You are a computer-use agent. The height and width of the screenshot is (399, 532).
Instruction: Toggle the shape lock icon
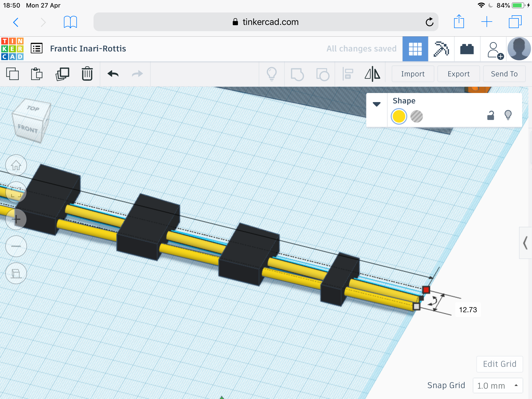point(490,115)
